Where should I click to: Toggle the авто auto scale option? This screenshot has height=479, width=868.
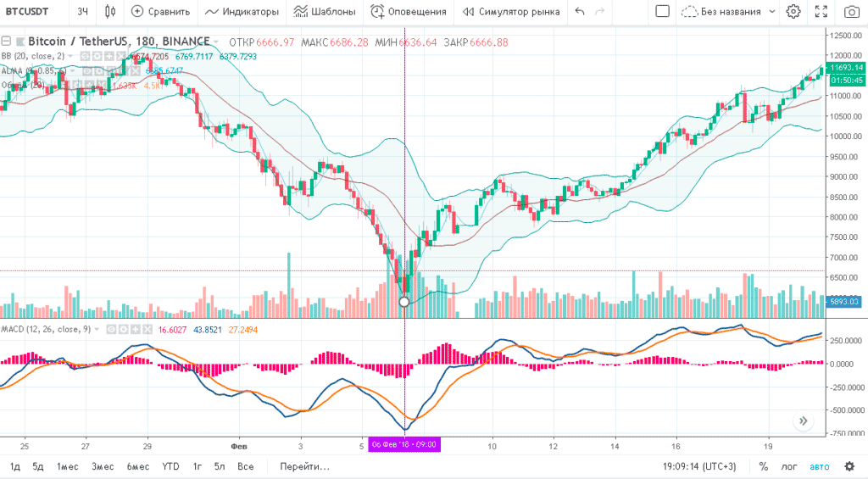tap(819, 466)
